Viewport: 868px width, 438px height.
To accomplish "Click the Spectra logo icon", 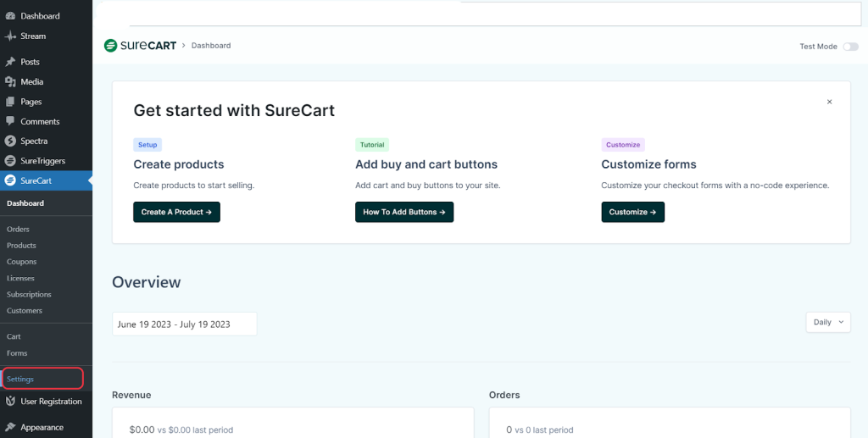I will (x=10, y=141).
